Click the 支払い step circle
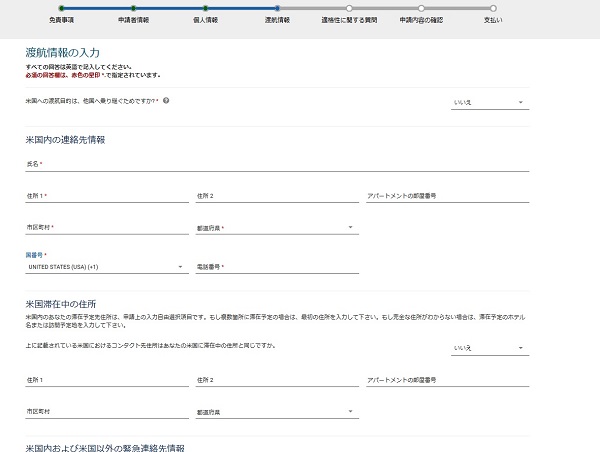 493,8
